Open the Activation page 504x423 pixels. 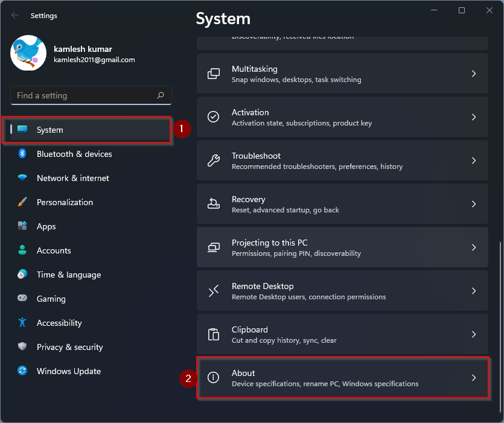(342, 117)
